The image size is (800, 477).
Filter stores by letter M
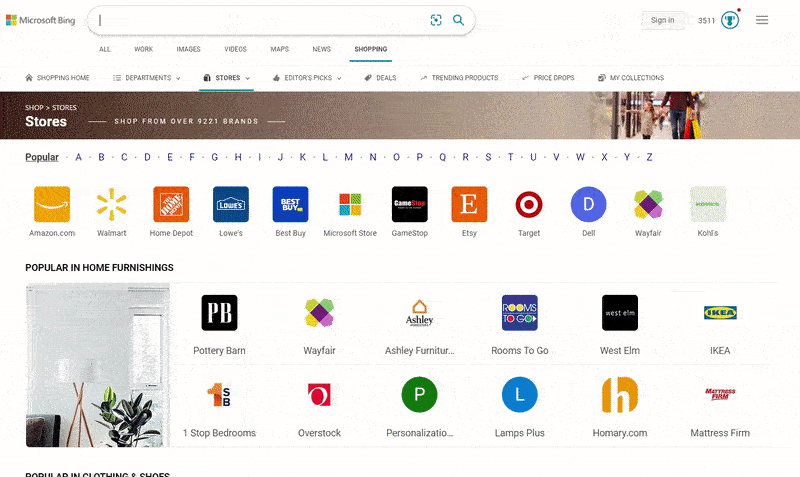click(x=349, y=157)
